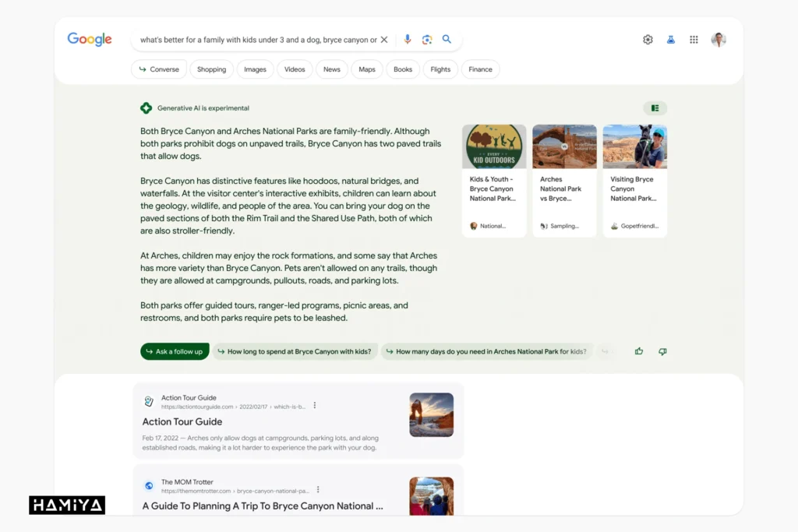
Task: Click the Ask a follow up button
Action: pos(175,351)
